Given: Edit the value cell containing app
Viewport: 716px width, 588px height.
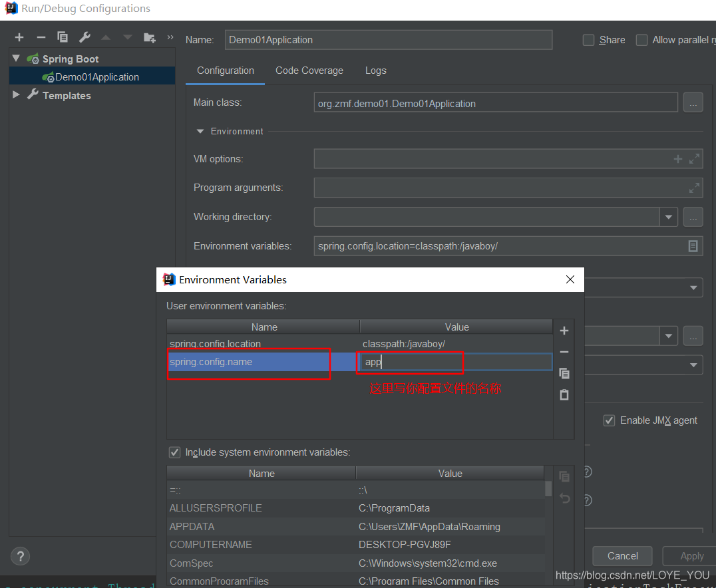Looking at the screenshot, I should (x=455, y=362).
